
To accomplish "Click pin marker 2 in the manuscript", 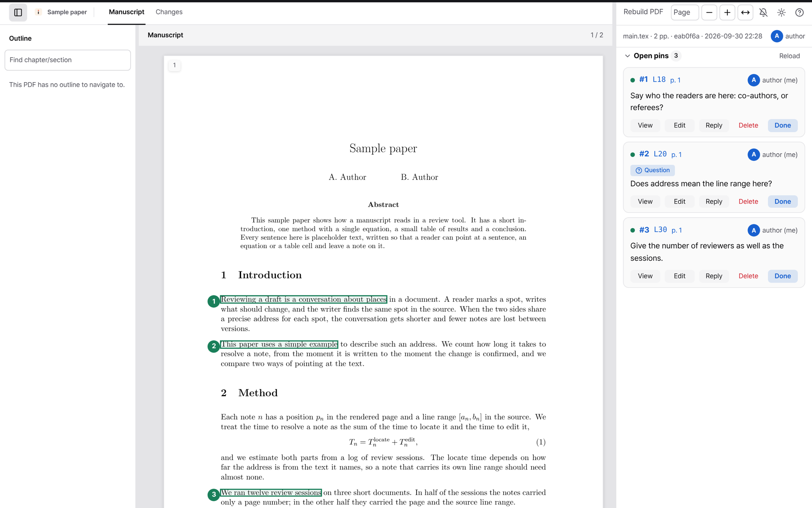I will 214,346.
